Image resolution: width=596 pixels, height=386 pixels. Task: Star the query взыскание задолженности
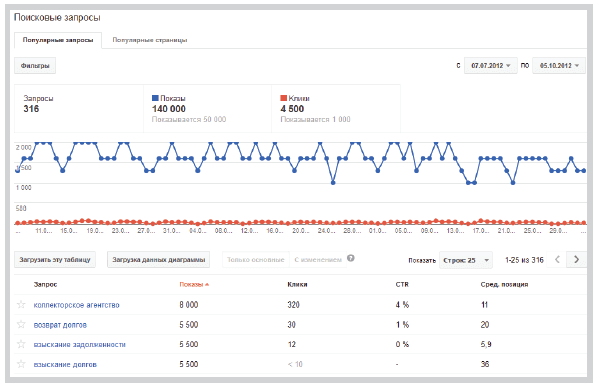point(21,344)
